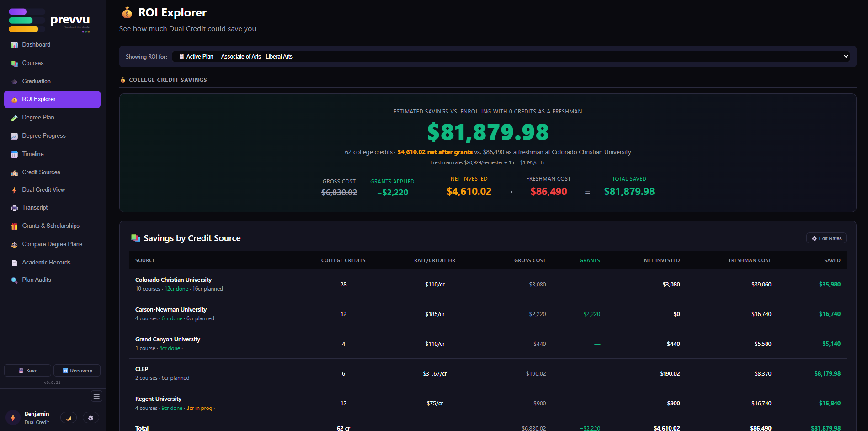Open the Plan Audits link
This screenshot has width=868, height=431.
[x=52, y=280]
